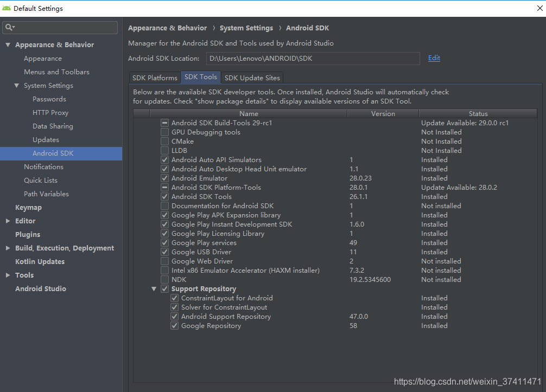Uncheck Google USB Driver checkbox

click(164, 252)
